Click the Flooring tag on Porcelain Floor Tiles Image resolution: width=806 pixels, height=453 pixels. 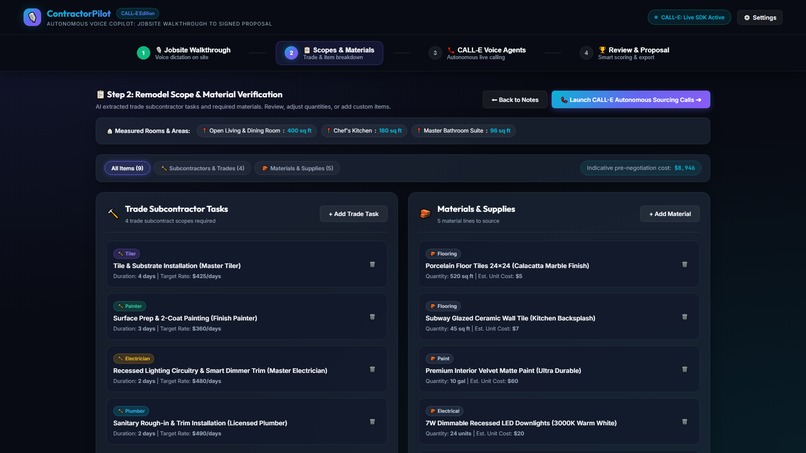pos(443,253)
